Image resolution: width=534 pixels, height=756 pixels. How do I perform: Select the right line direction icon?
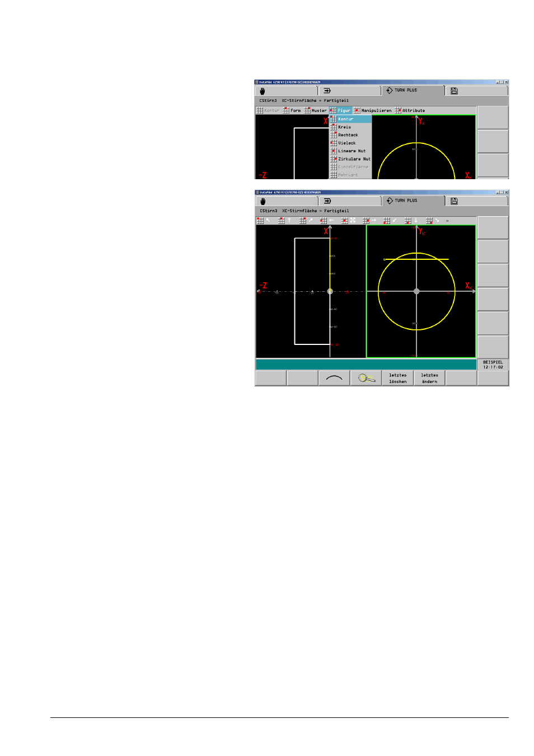point(369,221)
